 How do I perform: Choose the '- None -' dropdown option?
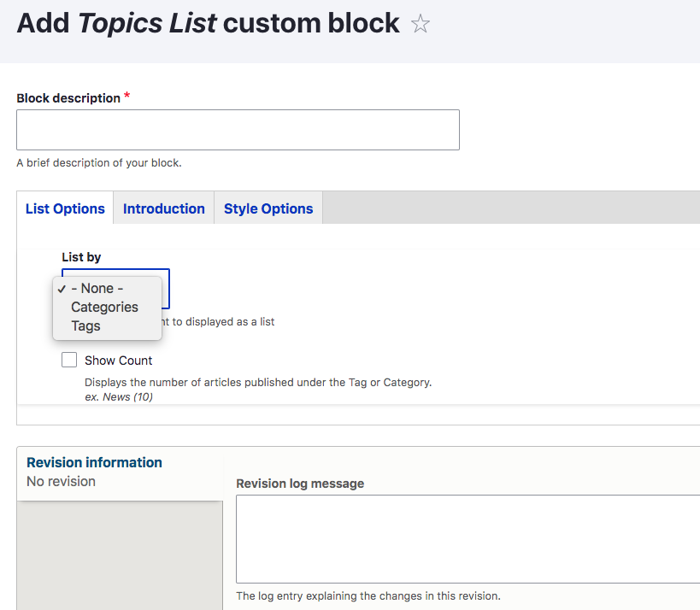[x=97, y=289]
